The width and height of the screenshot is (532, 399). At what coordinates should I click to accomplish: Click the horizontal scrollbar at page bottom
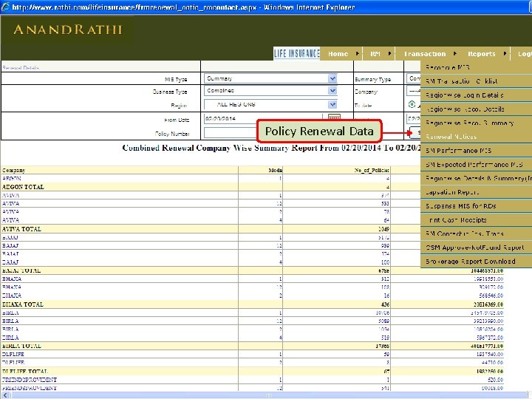268,395
